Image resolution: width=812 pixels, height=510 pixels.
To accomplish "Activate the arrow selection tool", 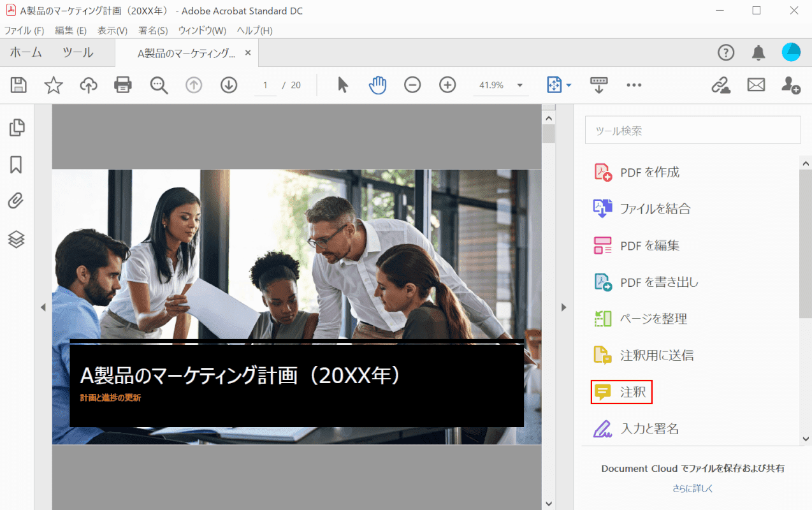I will click(343, 85).
